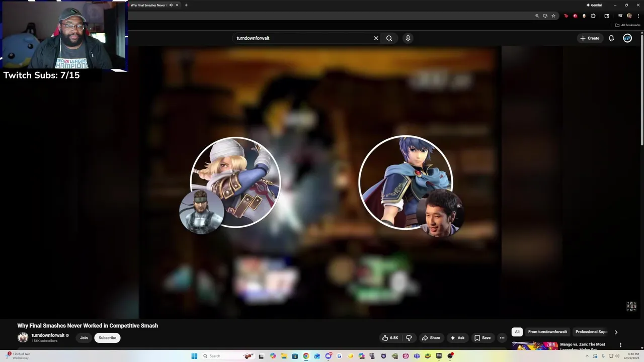Open the Windows Start menu
The height and width of the screenshot is (362, 644).
coord(194,356)
